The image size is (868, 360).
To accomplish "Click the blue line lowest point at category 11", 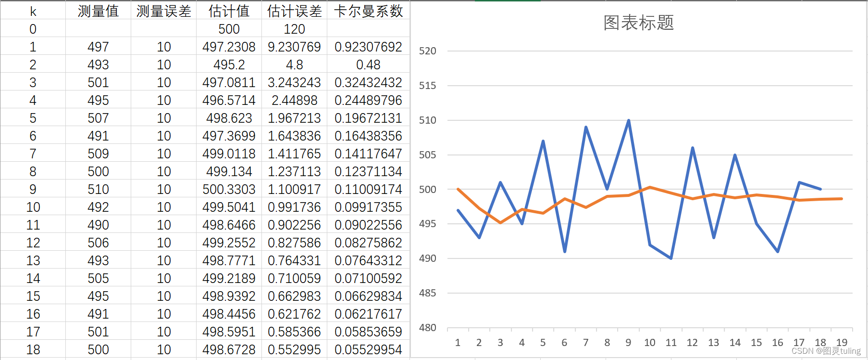I will [671, 258].
